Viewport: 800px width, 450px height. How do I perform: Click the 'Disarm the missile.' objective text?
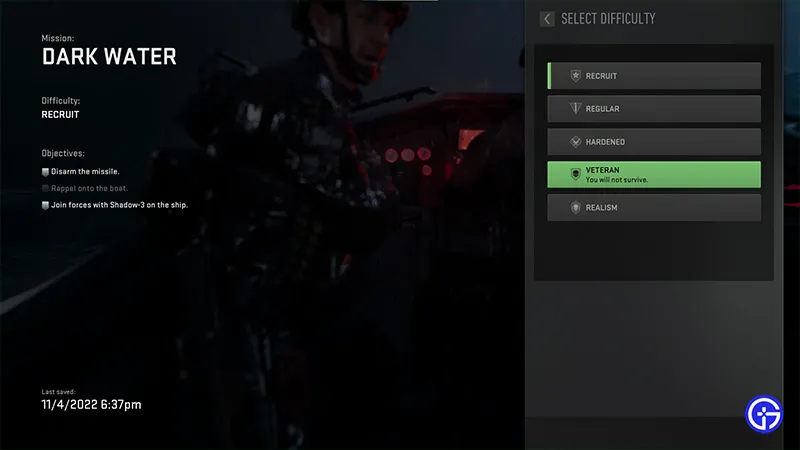click(85, 171)
